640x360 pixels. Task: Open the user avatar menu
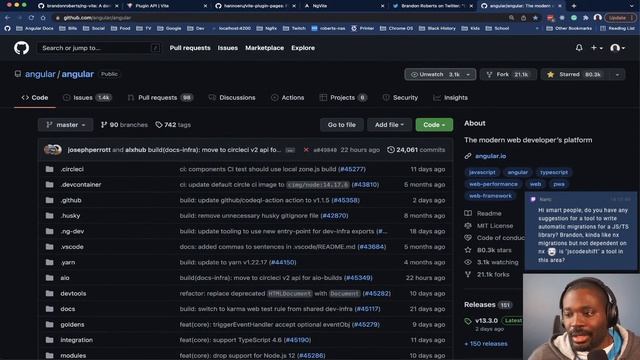click(617, 48)
